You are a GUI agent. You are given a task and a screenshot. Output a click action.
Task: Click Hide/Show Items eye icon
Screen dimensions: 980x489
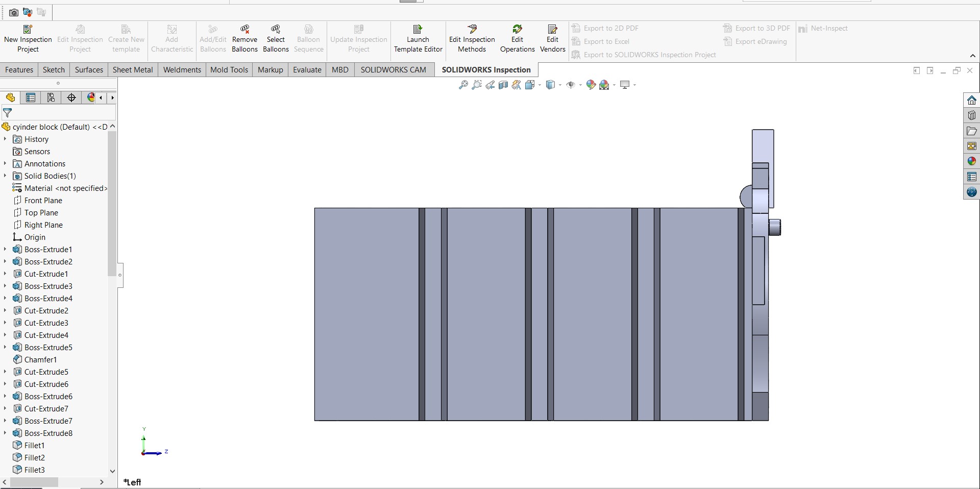click(571, 85)
